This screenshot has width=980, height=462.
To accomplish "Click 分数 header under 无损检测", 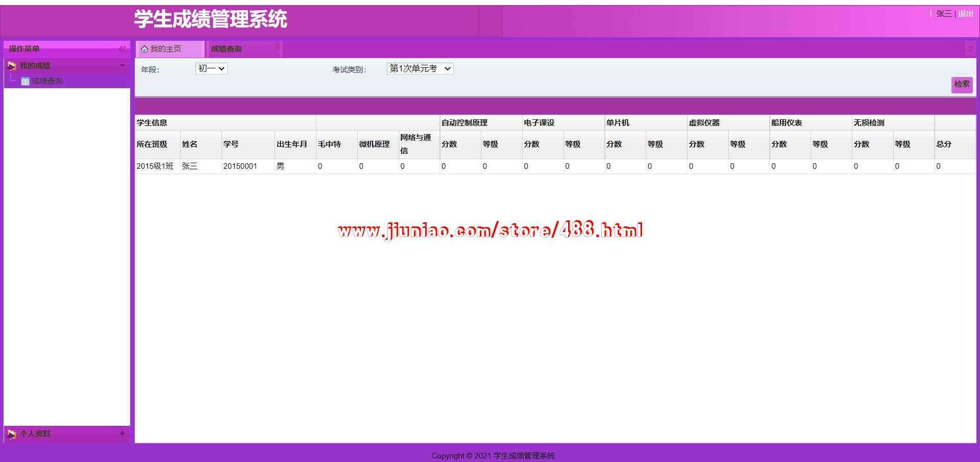I will coord(873,144).
